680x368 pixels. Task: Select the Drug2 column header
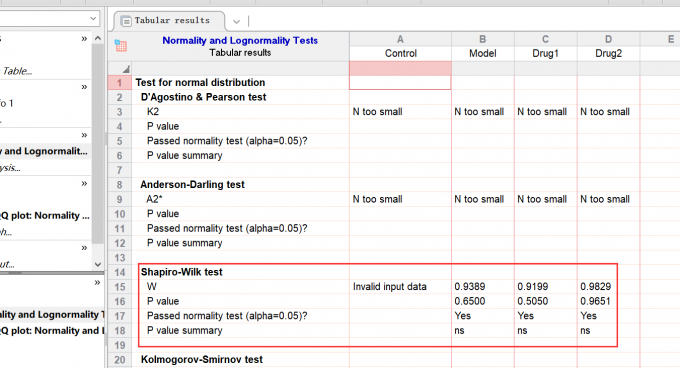pos(608,53)
